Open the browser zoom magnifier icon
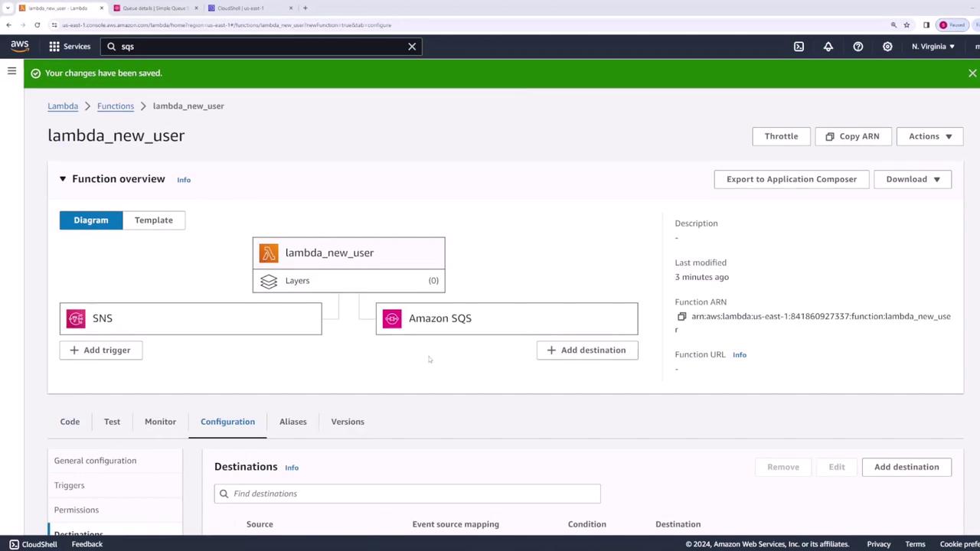This screenshot has height=551, width=980. pyautogui.click(x=893, y=25)
